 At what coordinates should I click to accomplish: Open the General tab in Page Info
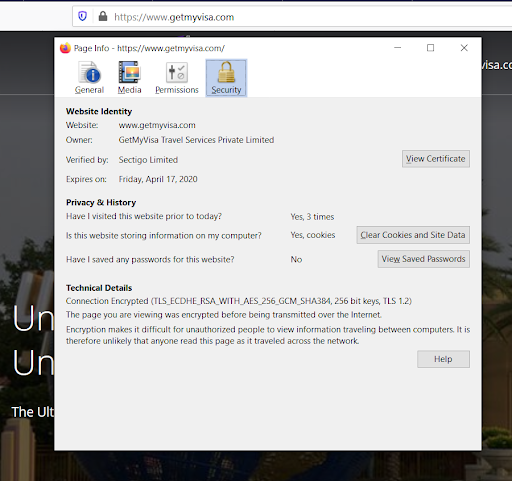(x=89, y=78)
